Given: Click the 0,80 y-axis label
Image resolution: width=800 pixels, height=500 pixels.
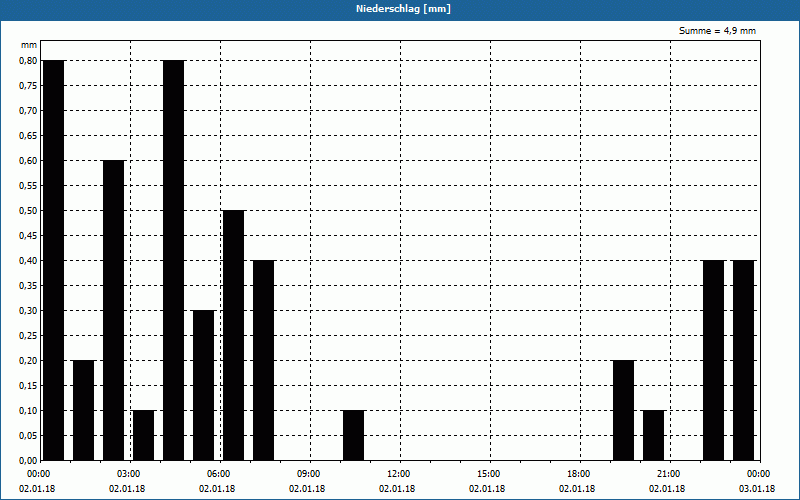Looking at the screenshot, I should click(28, 61).
